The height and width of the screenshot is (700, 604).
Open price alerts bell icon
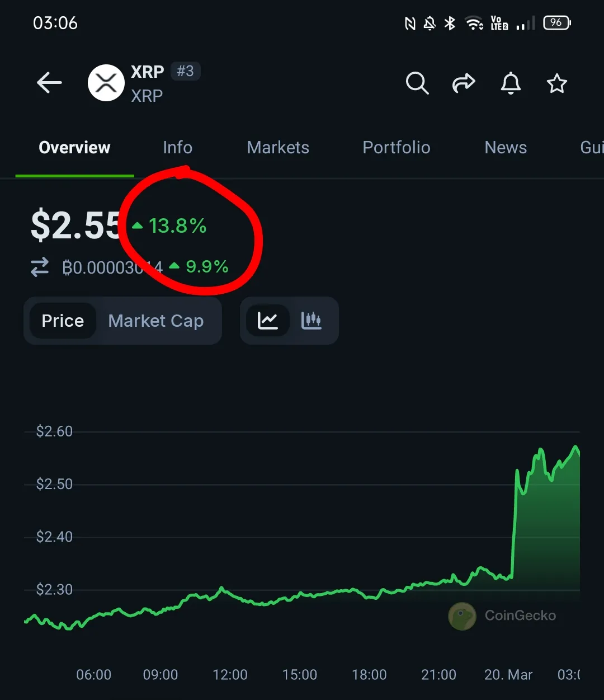(511, 83)
